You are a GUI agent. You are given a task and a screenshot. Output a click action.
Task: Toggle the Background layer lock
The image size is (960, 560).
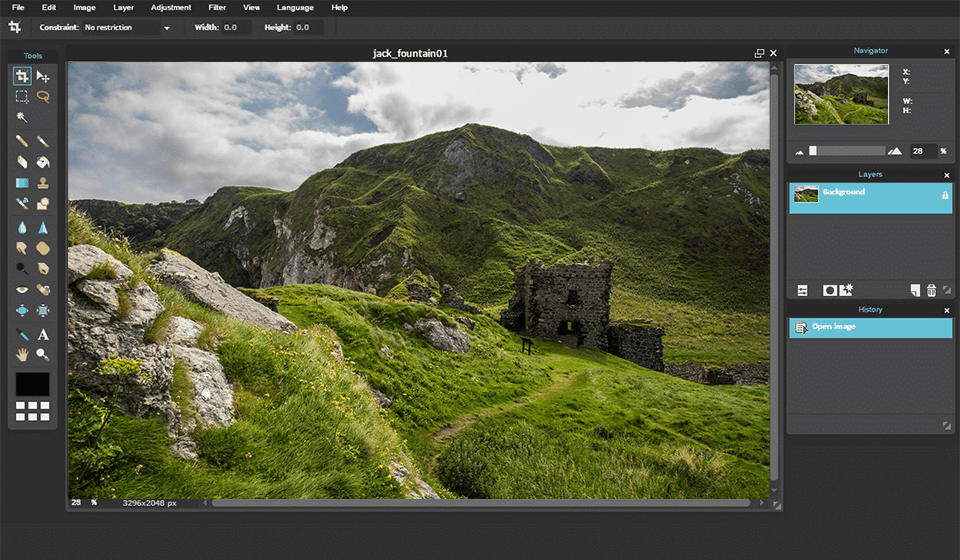[x=945, y=195]
